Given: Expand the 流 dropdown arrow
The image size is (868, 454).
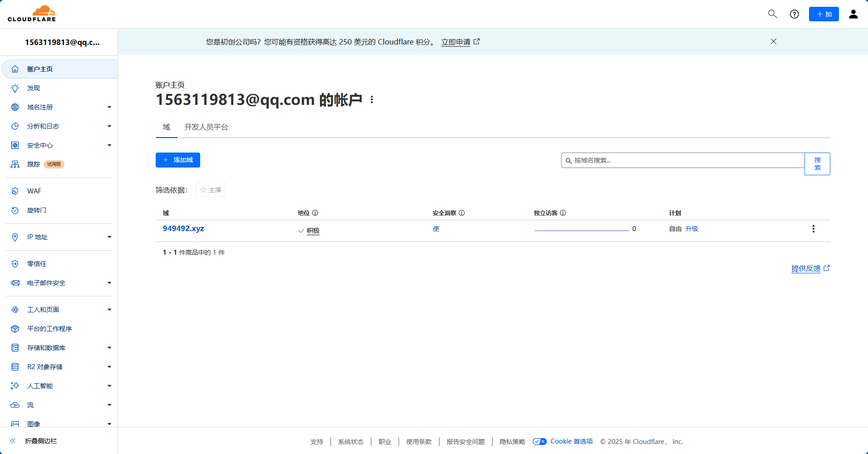Looking at the screenshot, I should click(x=109, y=405).
